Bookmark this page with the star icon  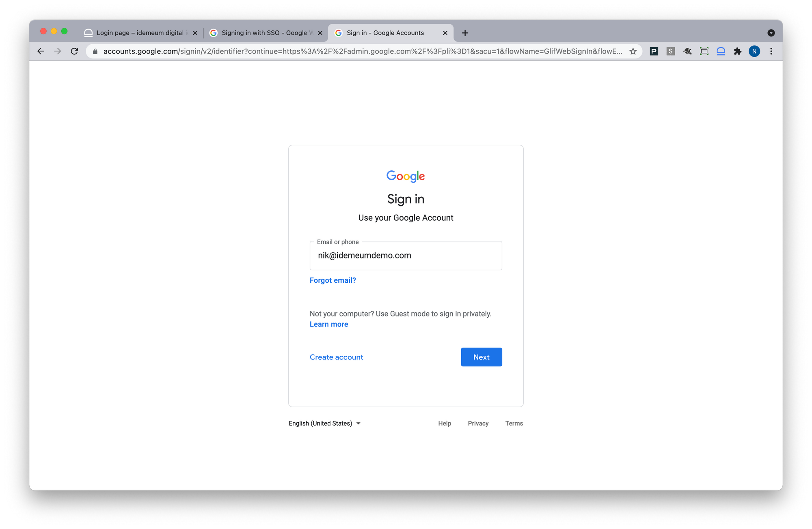tap(633, 51)
